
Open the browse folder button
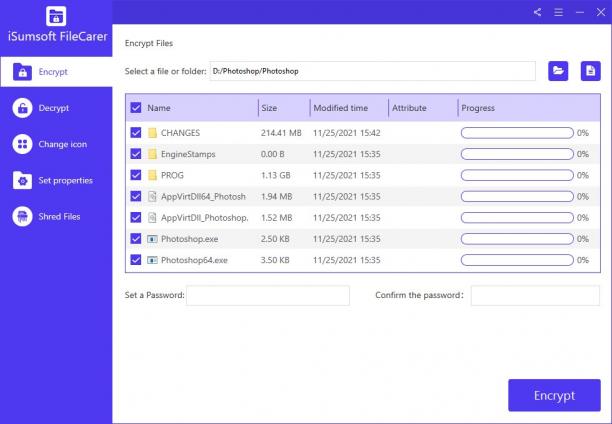(x=558, y=71)
